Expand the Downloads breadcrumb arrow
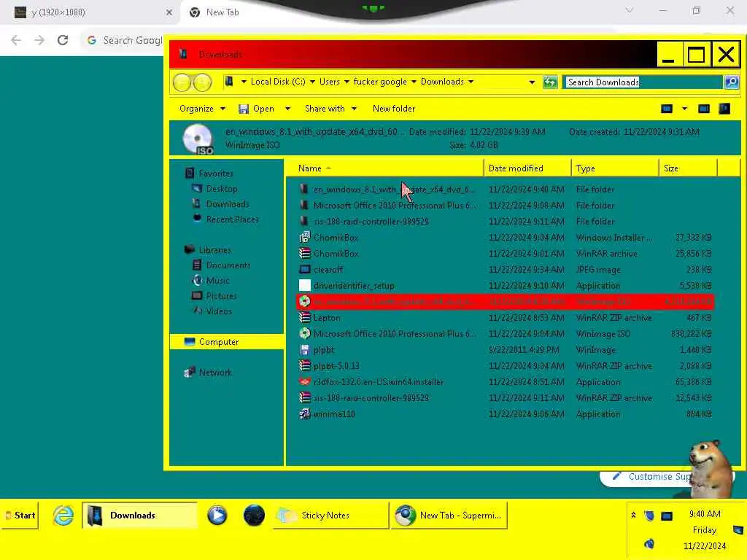Image resolution: width=747 pixels, height=560 pixels. (x=471, y=82)
